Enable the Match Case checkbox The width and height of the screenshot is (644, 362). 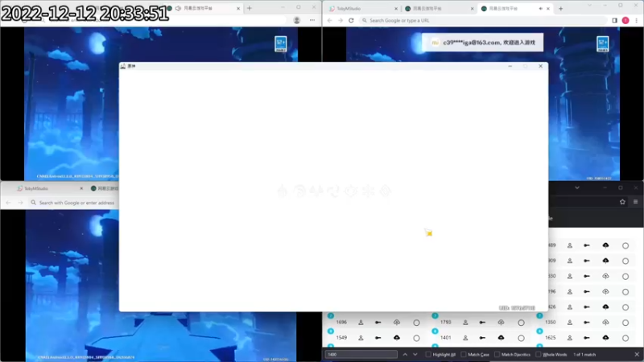(x=464, y=355)
